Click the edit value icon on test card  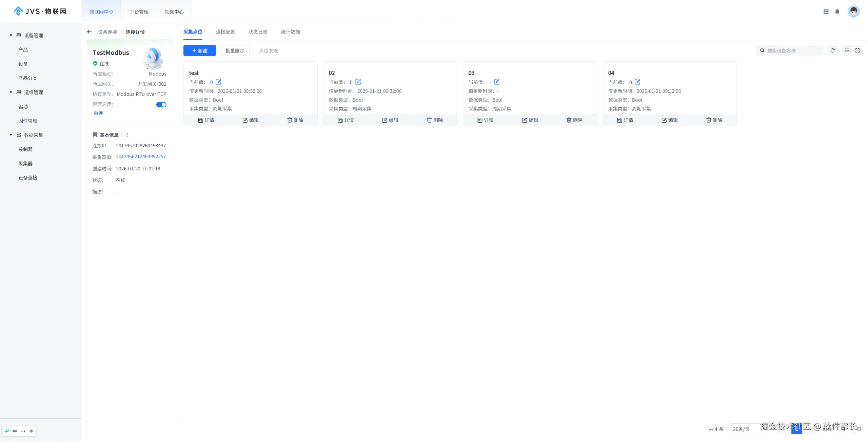coord(218,82)
